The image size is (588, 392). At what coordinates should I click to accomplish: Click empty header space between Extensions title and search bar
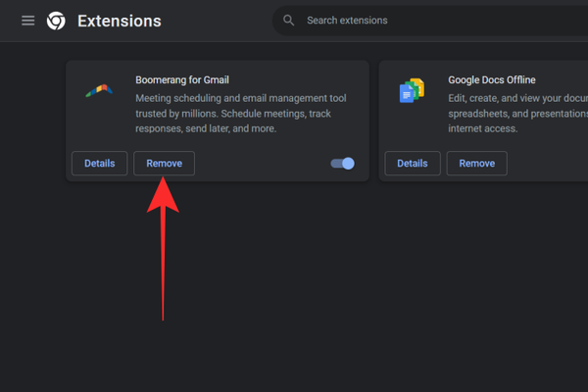(x=220, y=21)
